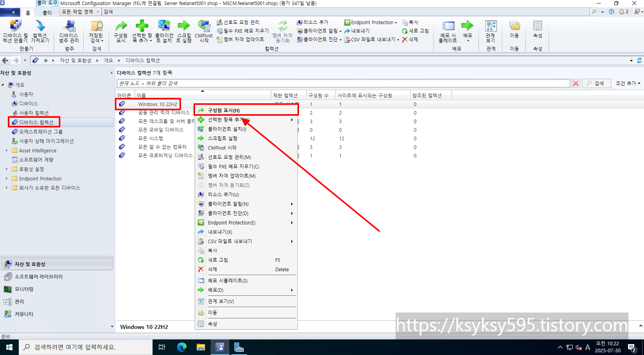This screenshot has height=355, width=644.
Task: Choose Run Script in context menu
Action: tap(246, 138)
